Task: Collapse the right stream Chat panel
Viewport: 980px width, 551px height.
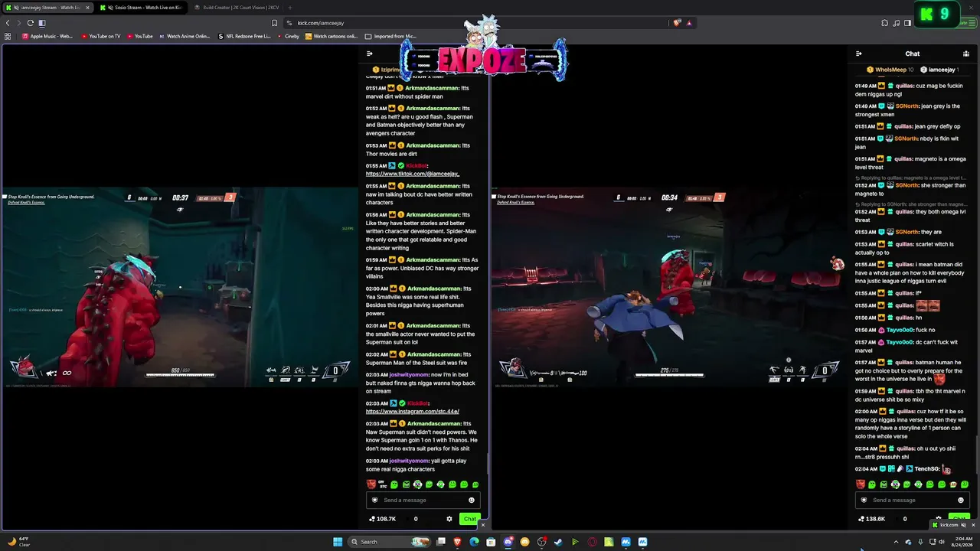Action: coord(859,54)
